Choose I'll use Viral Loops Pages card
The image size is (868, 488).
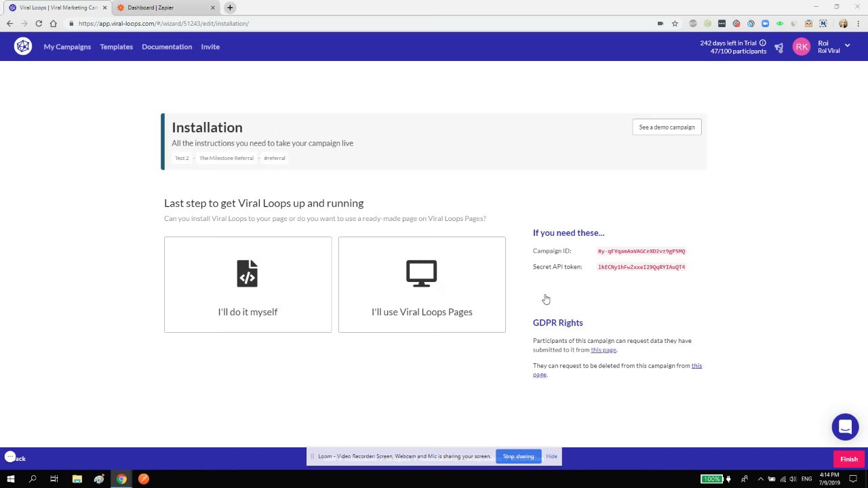[422, 285]
